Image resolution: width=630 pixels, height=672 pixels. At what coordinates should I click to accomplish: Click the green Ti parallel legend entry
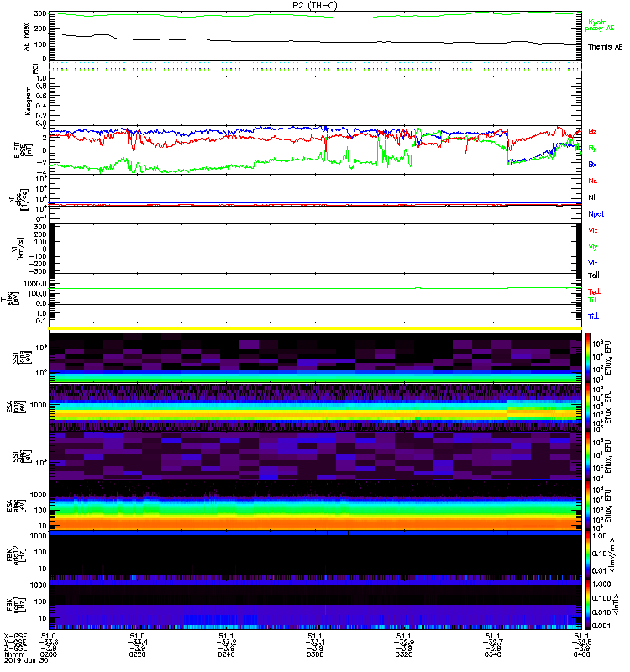click(592, 300)
